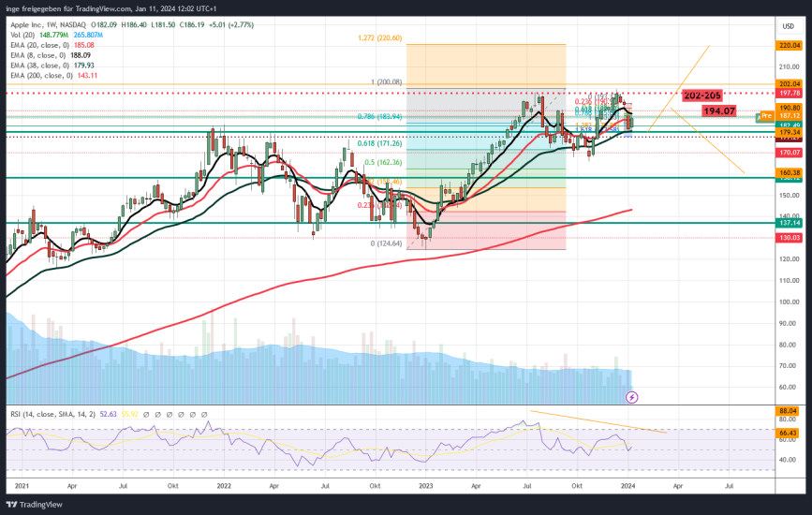Click the orange Pre pre-market price tag
The image size is (812, 515).
(x=765, y=117)
